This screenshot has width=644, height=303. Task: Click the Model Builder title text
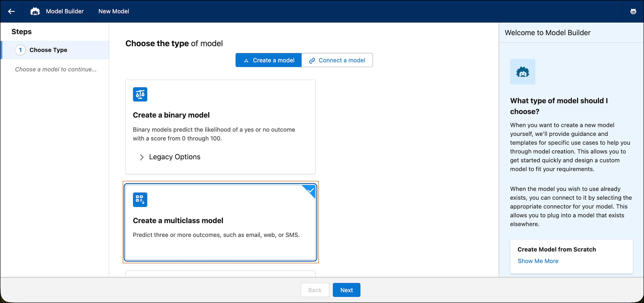tap(65, 11)
